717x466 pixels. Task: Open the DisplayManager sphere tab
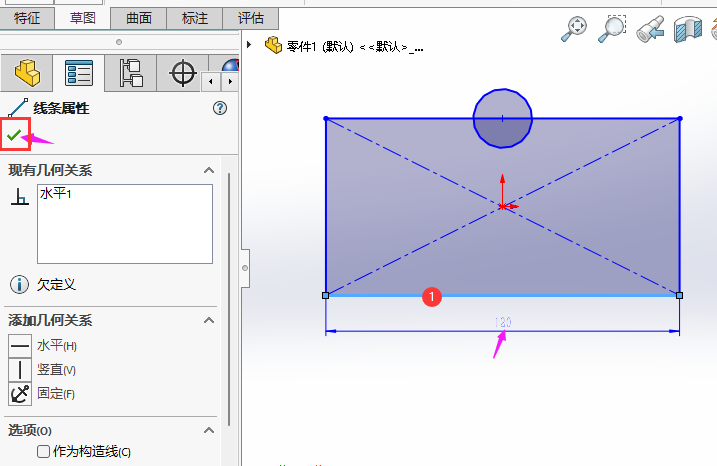tap(230, 65)
